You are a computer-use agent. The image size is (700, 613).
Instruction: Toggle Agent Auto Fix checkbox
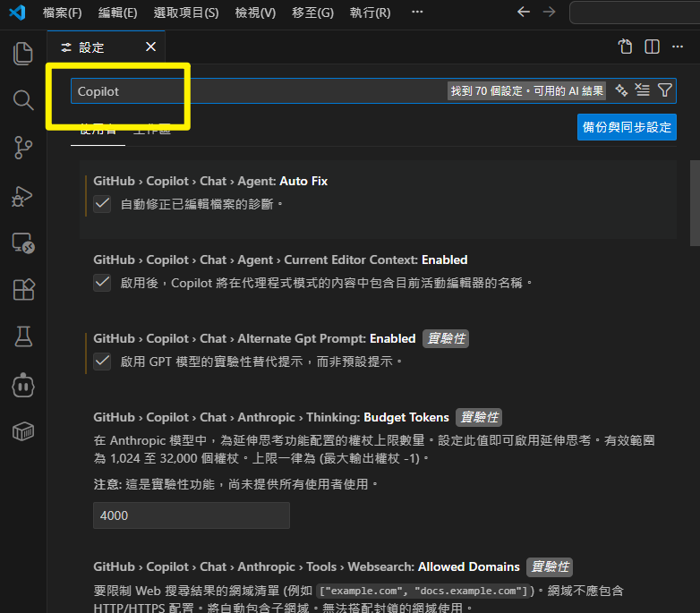[102, 204]
